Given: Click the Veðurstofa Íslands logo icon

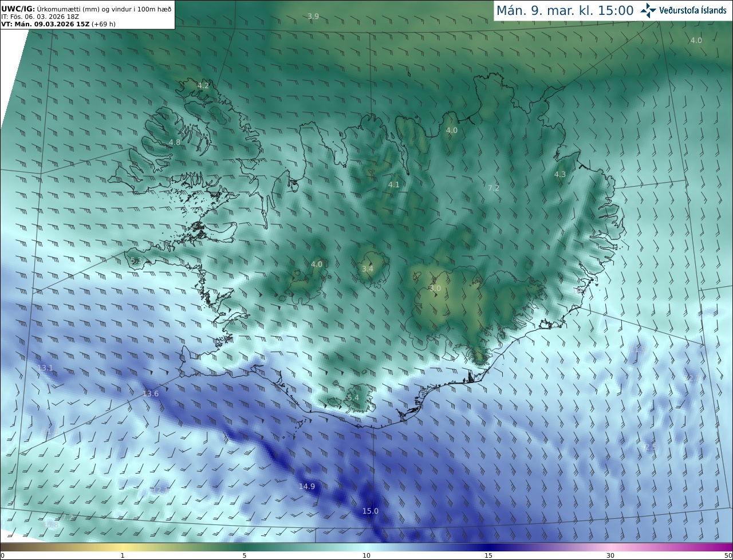Looking at the screenshot, I should coord(648,10).
